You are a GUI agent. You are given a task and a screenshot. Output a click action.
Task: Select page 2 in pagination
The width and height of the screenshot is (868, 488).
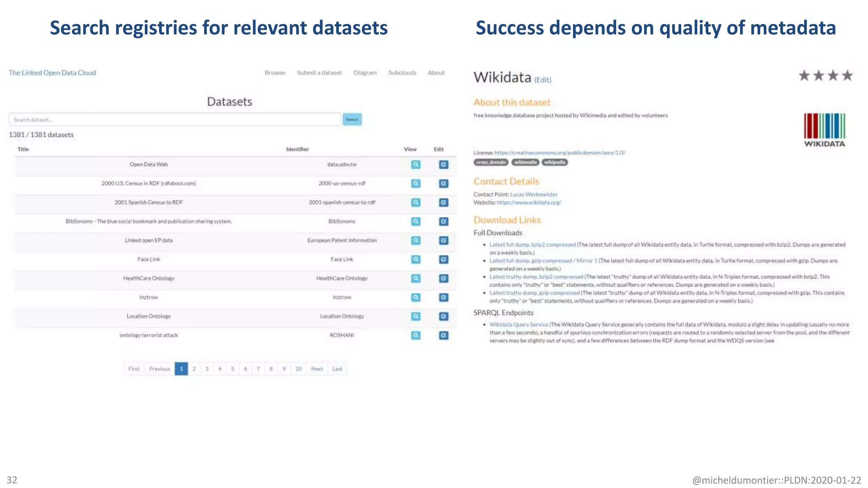(x=194, y=369)
